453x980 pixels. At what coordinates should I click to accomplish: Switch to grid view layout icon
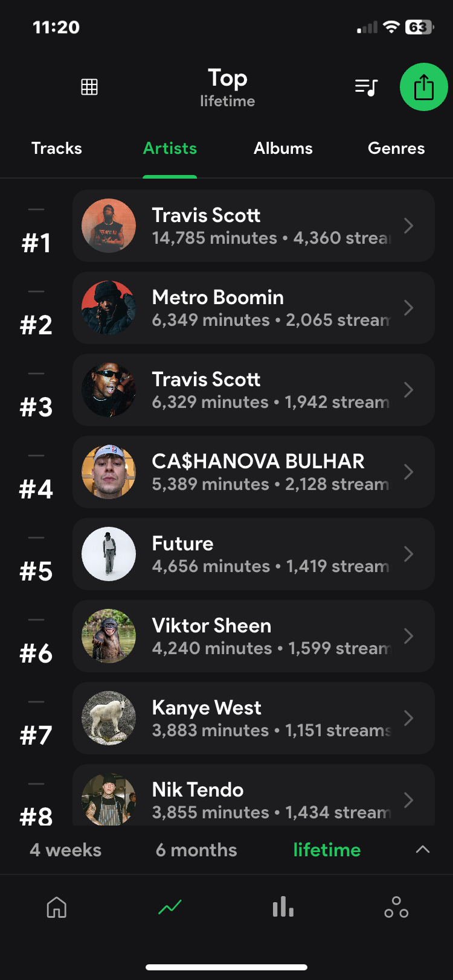coord(89,87)
